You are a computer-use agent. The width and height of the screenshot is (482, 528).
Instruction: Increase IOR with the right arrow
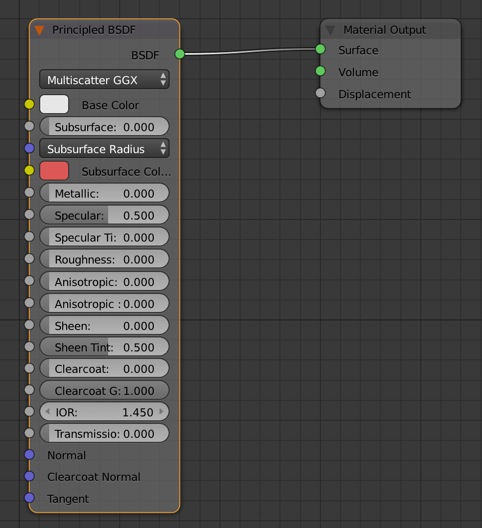(x=161, y=411)
